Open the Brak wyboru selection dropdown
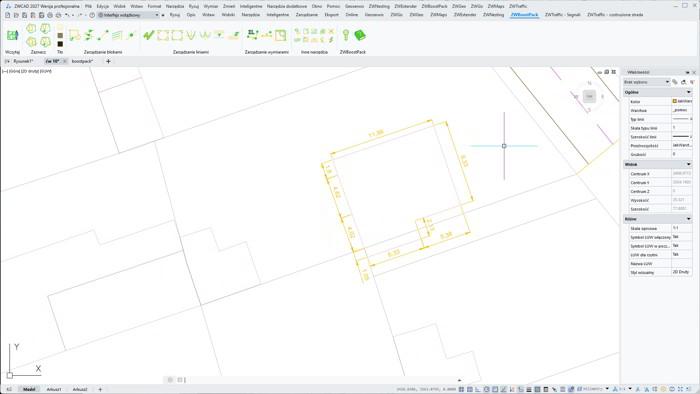The image size is (700, 394). click(x=646, y=82)
